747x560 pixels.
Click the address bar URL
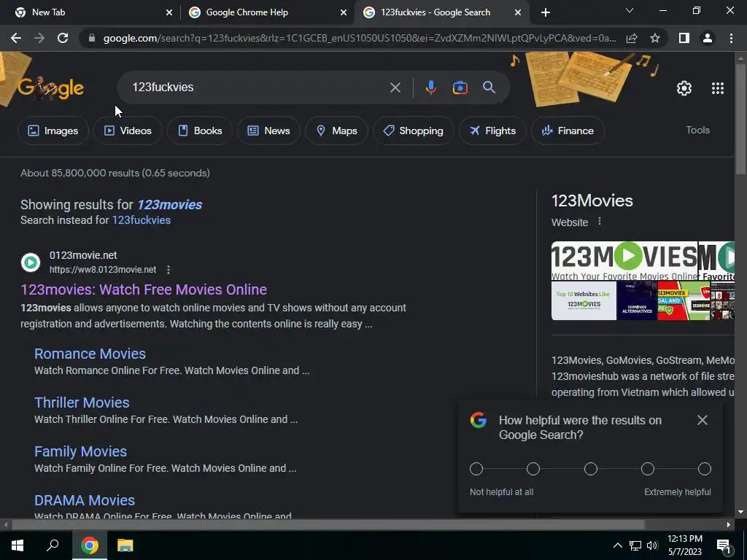360,38
